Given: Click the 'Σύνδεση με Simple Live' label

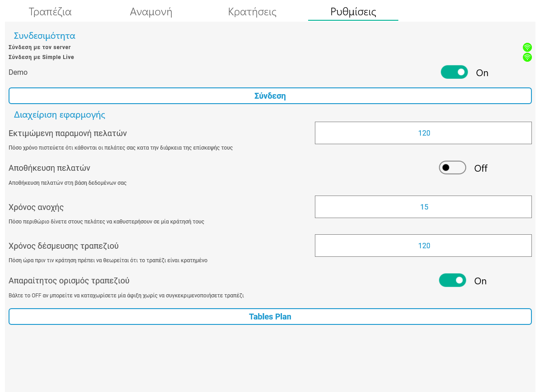Looking at the screenshot, I should click(x=42, y=57).
